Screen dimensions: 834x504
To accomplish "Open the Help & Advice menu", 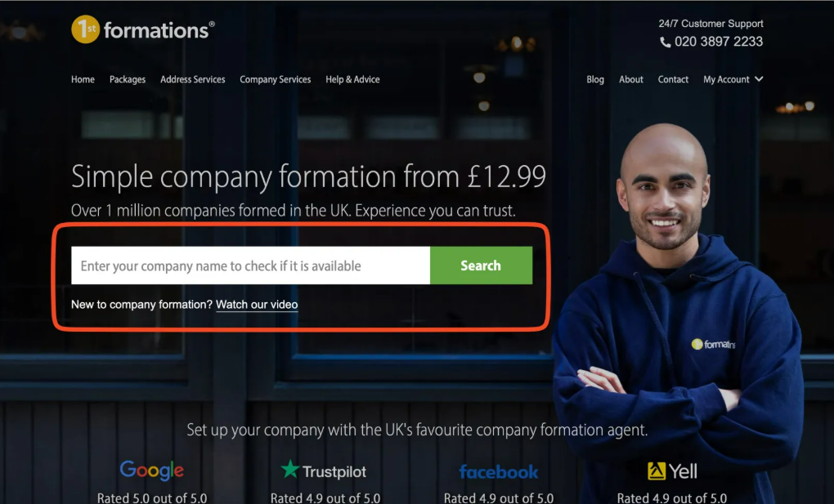I will click(352, 79).
